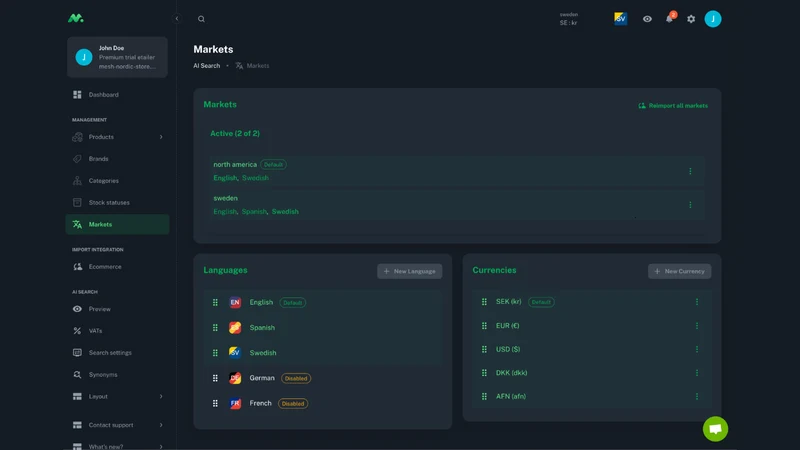
Task: Grab the drag handle for AFN currency
Action: coord(484,396)
